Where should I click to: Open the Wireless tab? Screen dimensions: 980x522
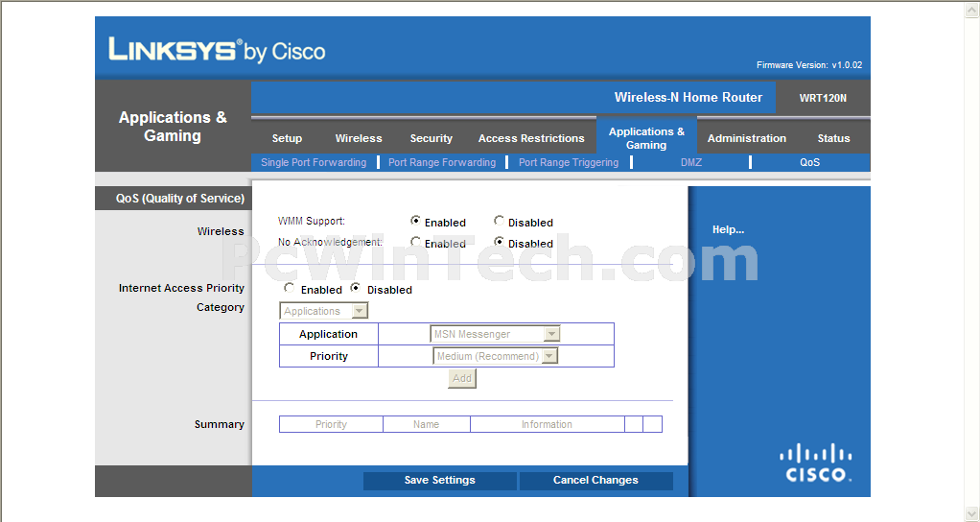point(358,138)
